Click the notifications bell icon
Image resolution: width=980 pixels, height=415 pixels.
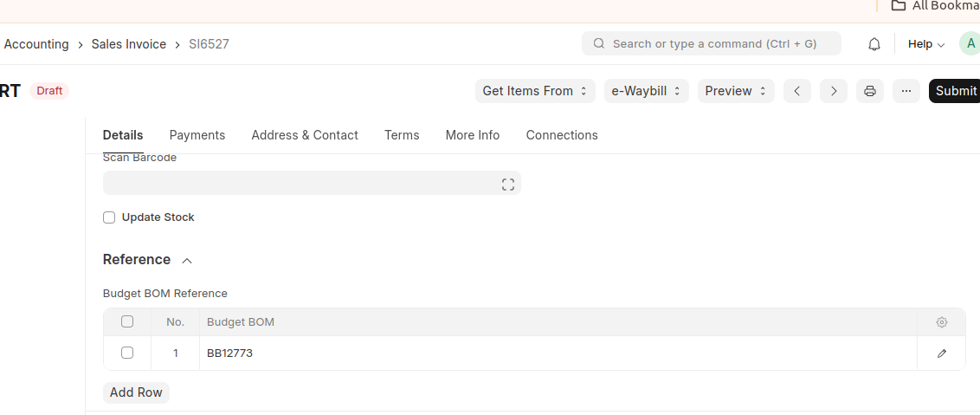(874, 44)
